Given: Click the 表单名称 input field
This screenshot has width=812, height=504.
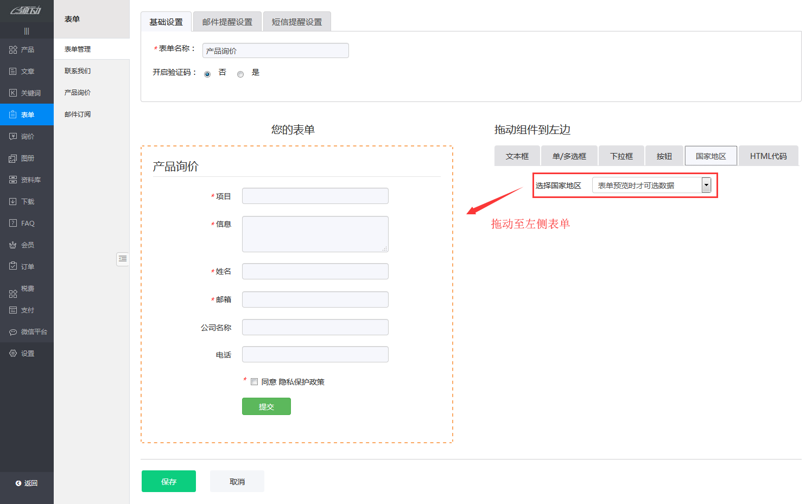Looking at the screenshot, I should tap(275, 51).
